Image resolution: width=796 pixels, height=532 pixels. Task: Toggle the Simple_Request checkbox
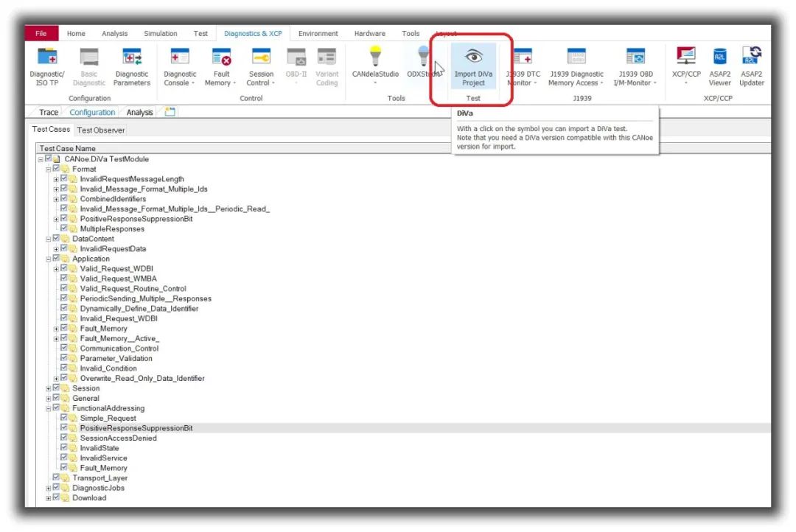tap(64, 417)
